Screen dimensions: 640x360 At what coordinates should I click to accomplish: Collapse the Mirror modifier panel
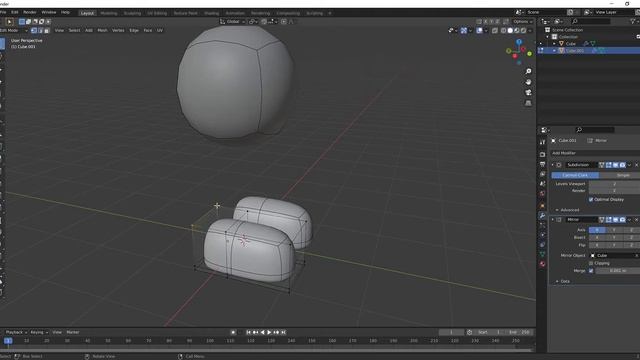pos(553,220)
